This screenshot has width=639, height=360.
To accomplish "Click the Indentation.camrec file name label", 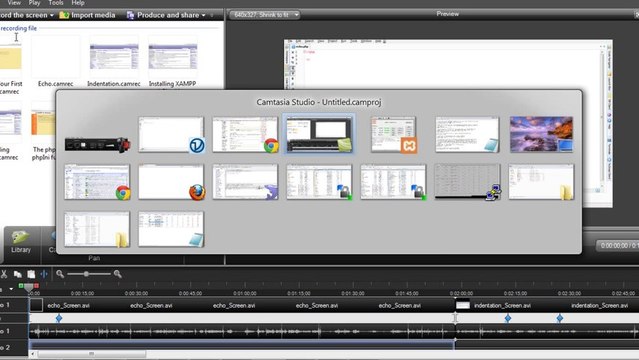I will pyautogui.click(x=114, y=84).
